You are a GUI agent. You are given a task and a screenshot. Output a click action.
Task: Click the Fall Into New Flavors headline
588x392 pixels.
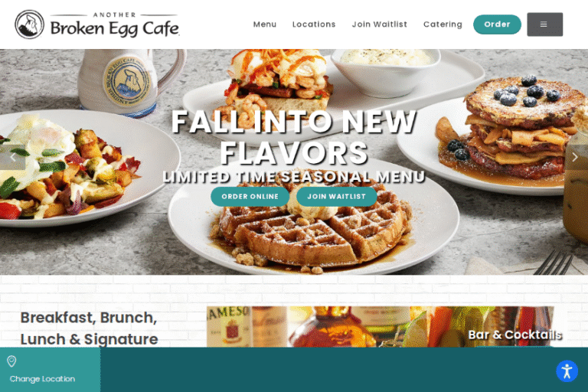(x=294, y=137)
